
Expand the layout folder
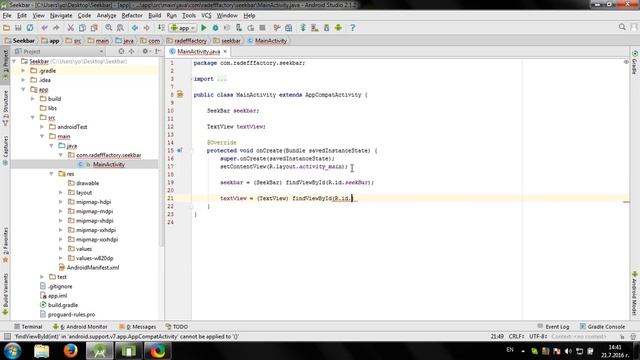(x=61, y=193)
